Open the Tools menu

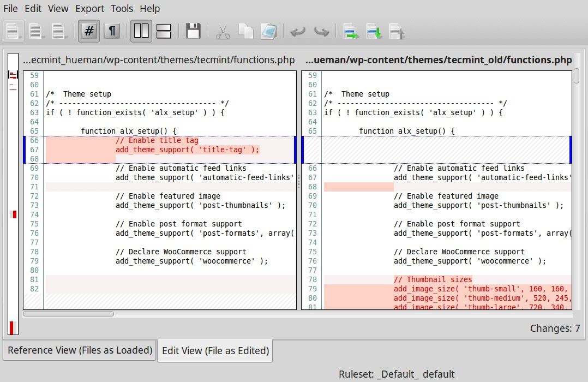122,8
